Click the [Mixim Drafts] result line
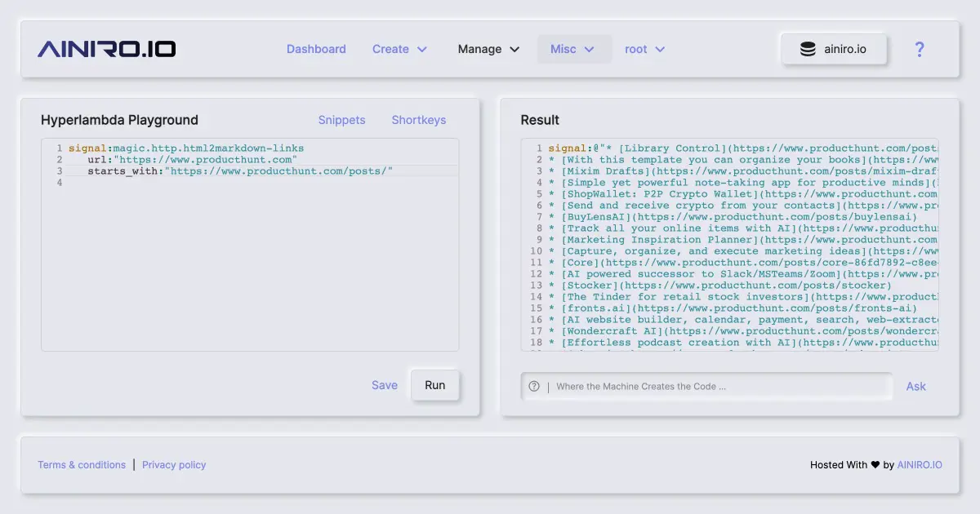 click(742, 171)
